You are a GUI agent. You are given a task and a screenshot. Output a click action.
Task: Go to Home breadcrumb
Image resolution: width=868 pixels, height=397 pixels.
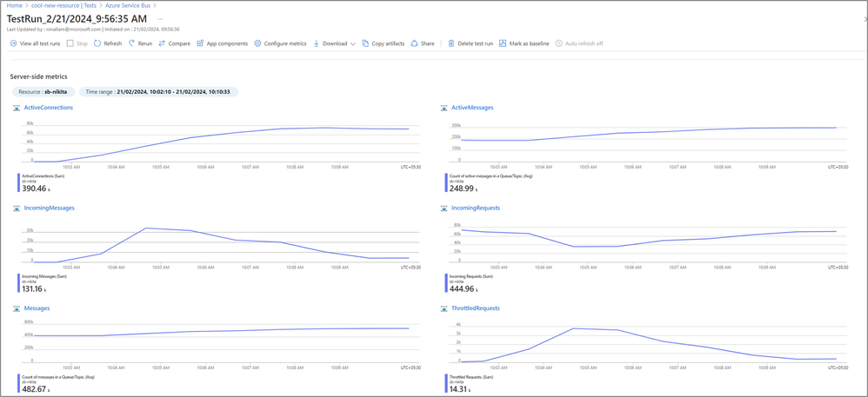(x=14, y=5)
